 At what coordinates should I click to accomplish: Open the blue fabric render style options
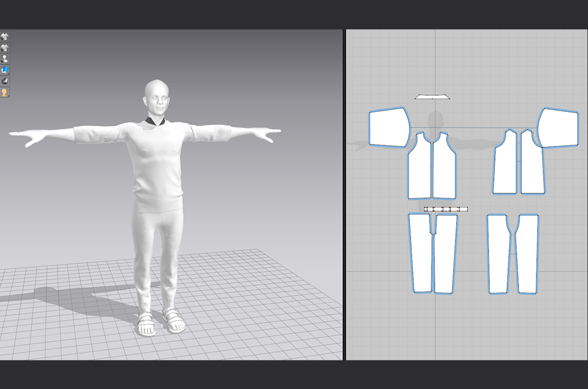click(5, 70)
